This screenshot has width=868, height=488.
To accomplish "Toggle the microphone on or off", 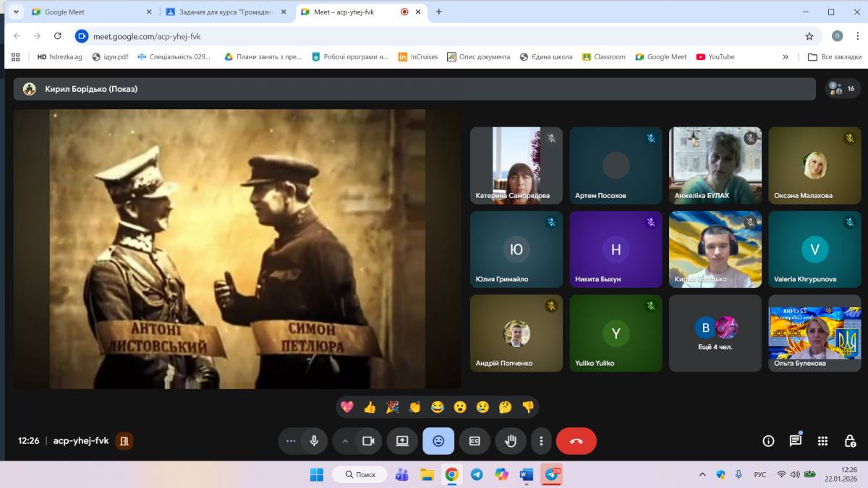I will pyautogui.click(x=314, y=441).
